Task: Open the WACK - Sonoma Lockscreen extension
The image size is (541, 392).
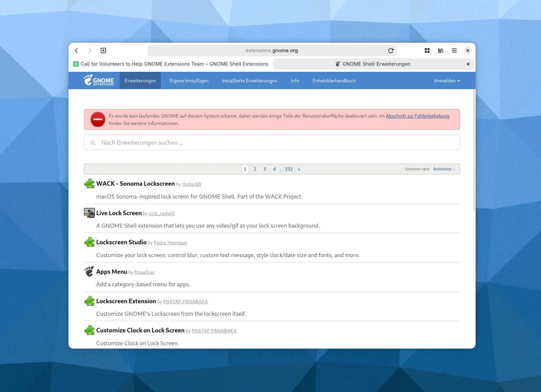Action: [135, 184]
